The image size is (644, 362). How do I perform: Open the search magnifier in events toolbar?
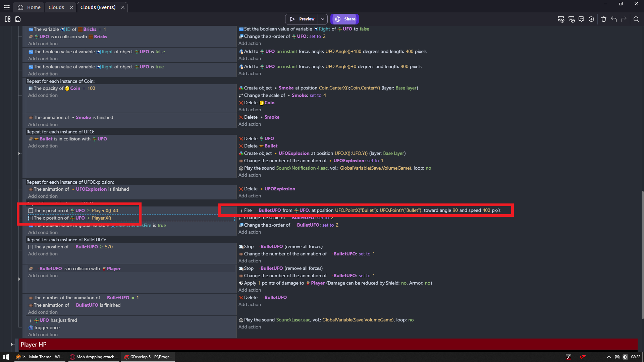point(636,19)
